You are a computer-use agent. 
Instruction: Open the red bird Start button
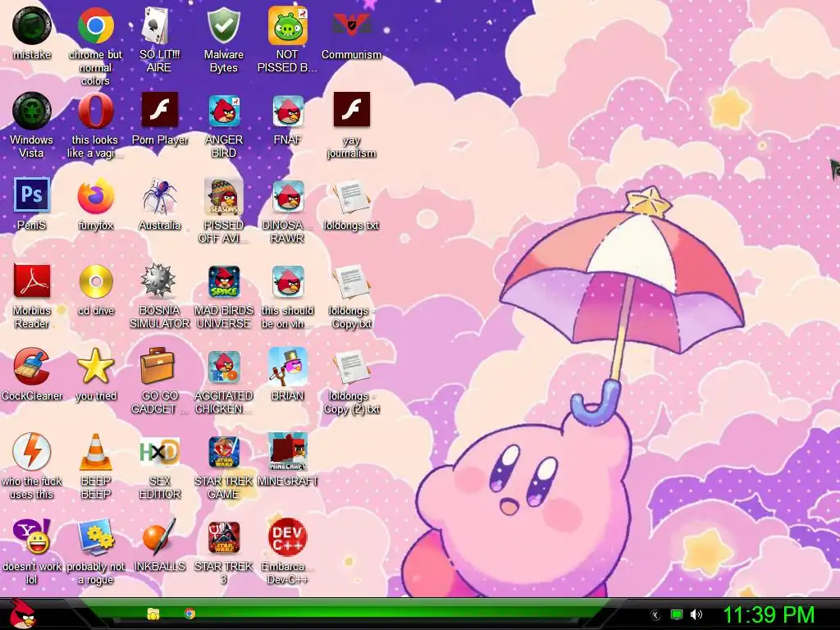(x=22, y=615)
